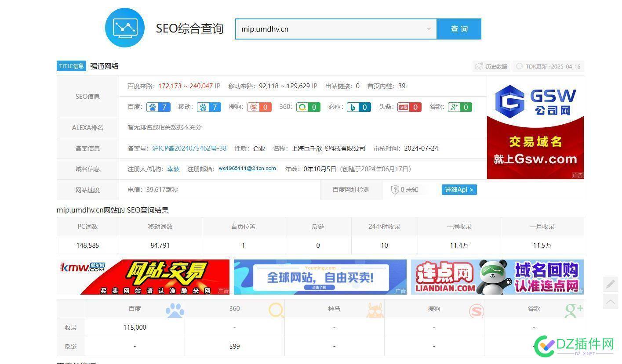This screenshot has height=364, width=622.
Task: Open ICP record 沪ICP备2024075462号-38 link
Action: coord(189,148)
